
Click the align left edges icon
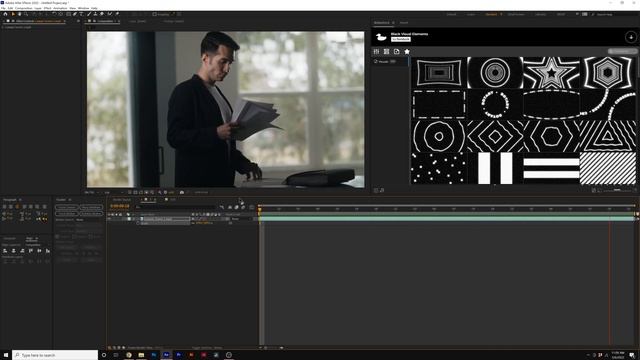(5, 251)
